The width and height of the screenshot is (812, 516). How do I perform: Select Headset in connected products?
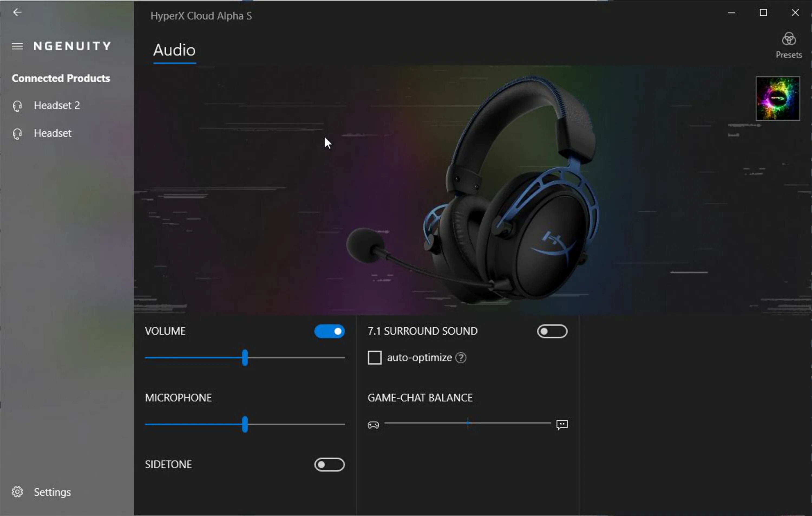pos(53,133)
